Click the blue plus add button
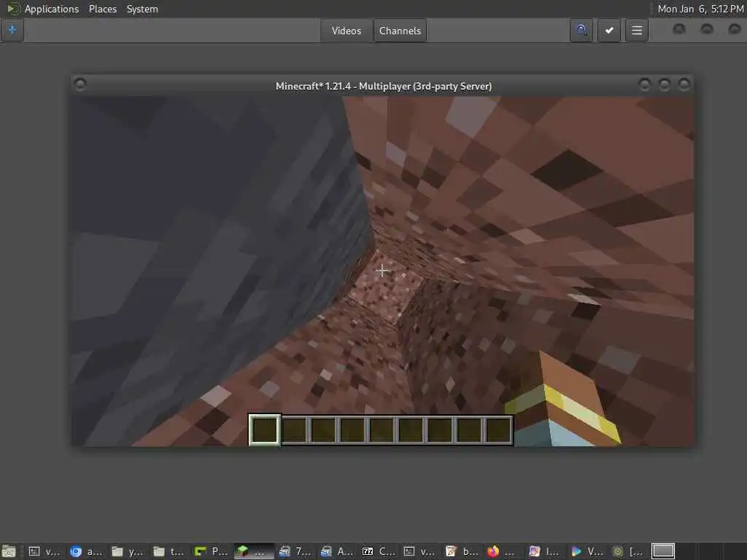 coord(12,30)
